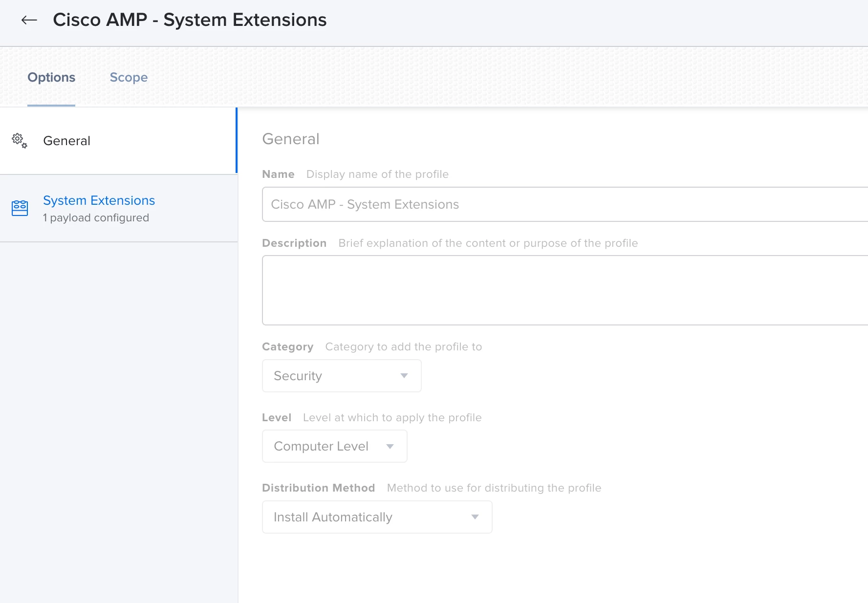
Task: Click the General gear icon in sidebar
Action: [x=20, y=141]
